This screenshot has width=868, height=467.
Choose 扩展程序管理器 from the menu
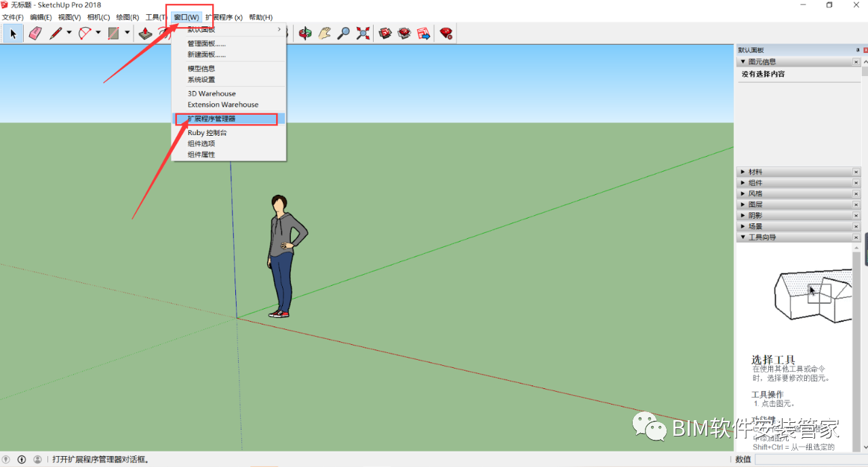pyautogui.click(x=228, y=119)
